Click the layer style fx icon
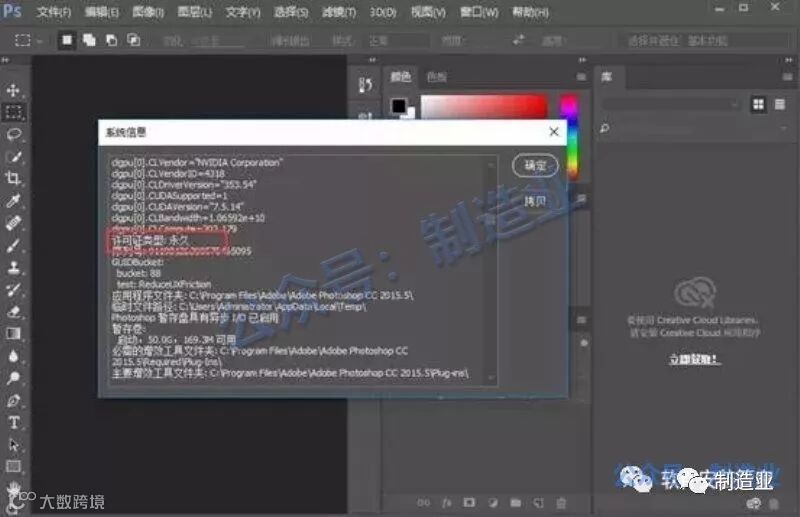The height and width of the screenshot is (517, 800). (446, 503)
